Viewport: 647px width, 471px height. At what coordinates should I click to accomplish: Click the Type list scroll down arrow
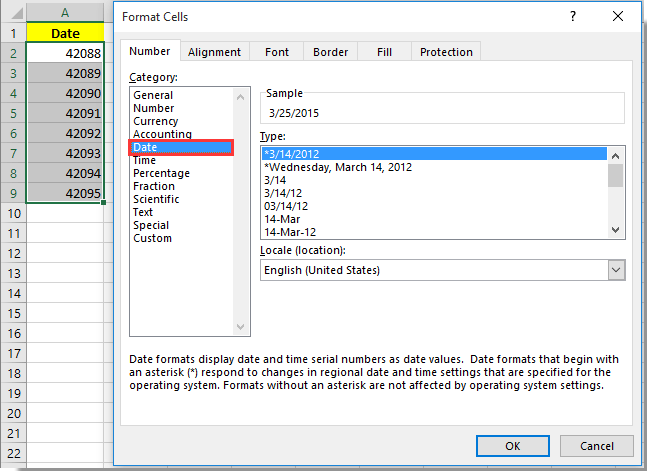pyautogui.click(x=616, y=230)
